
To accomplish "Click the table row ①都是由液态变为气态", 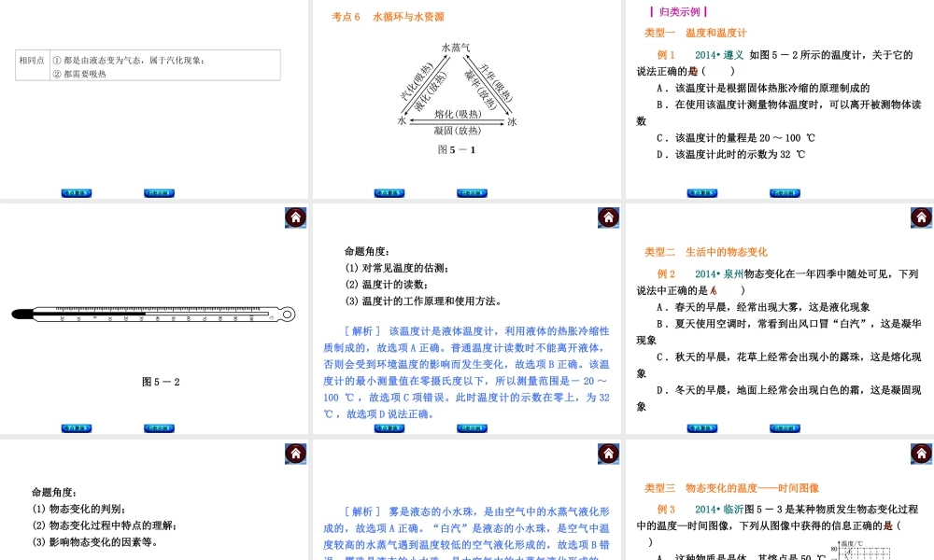I will pos(129,60).
